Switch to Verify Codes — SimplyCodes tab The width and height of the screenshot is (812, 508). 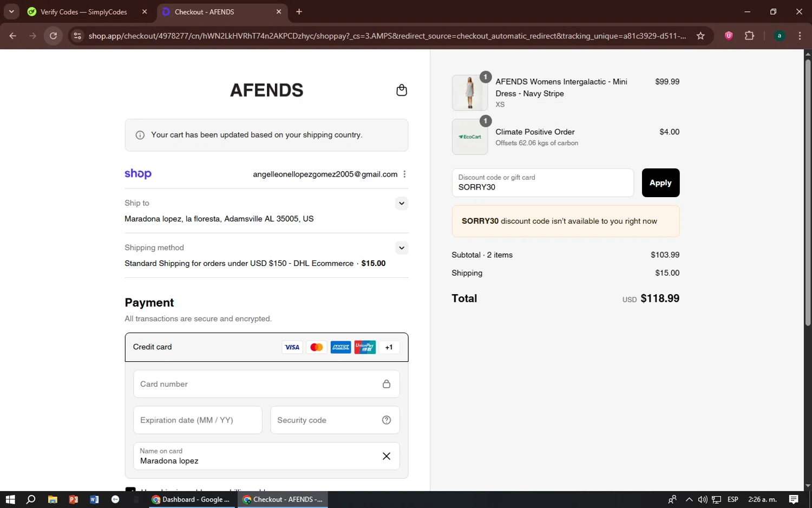click(84, 12)
